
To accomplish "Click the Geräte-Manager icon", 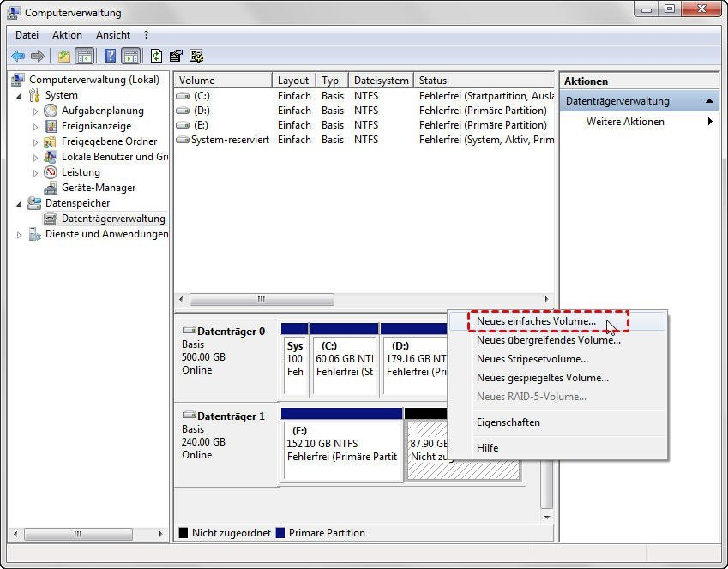I will [51, 188].
